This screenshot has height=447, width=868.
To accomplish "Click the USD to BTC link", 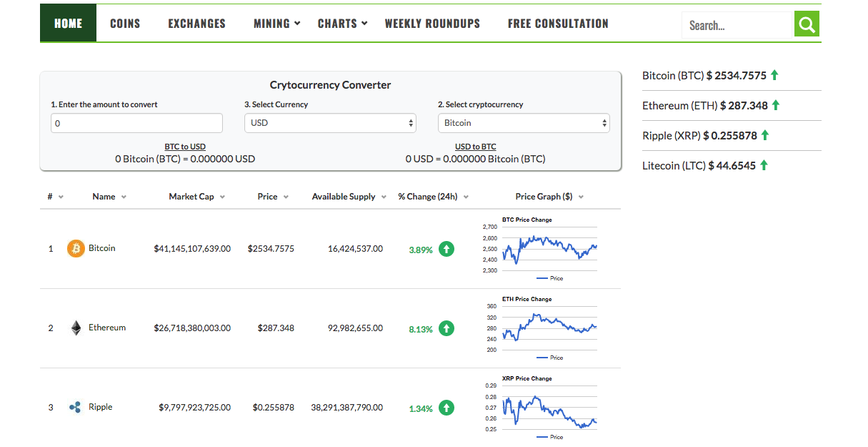I will coord(475,147).
